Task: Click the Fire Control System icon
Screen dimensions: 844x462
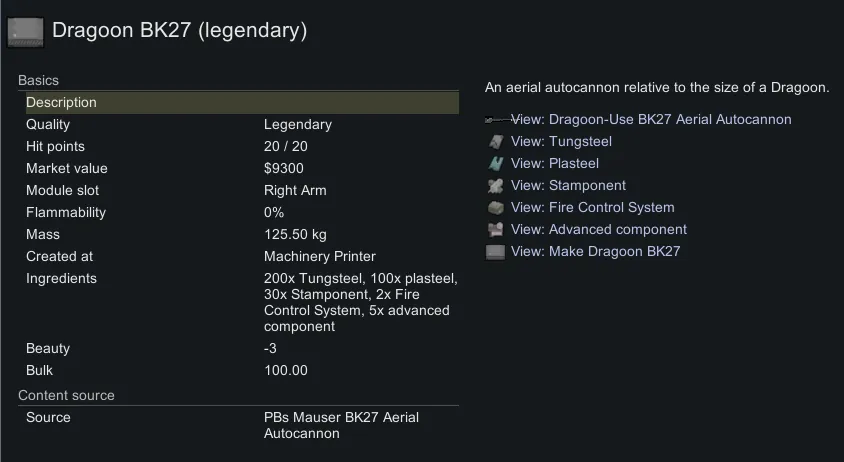Action: (495, 208)
